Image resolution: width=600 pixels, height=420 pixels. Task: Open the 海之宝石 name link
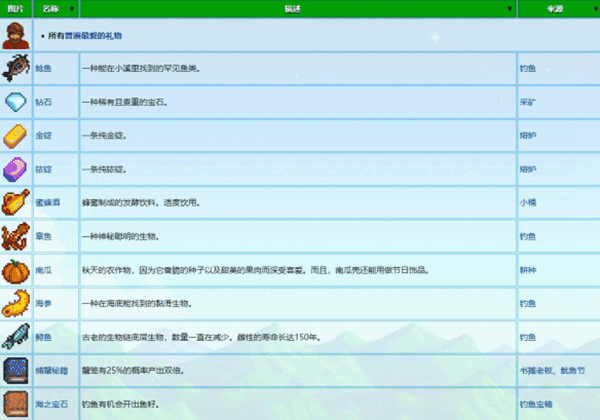point(52,404)
